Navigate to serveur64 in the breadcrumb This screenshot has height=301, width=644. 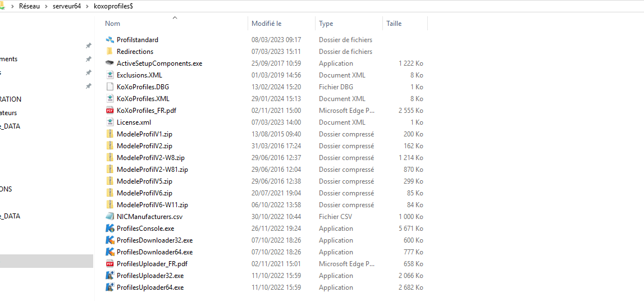[67, 7]
